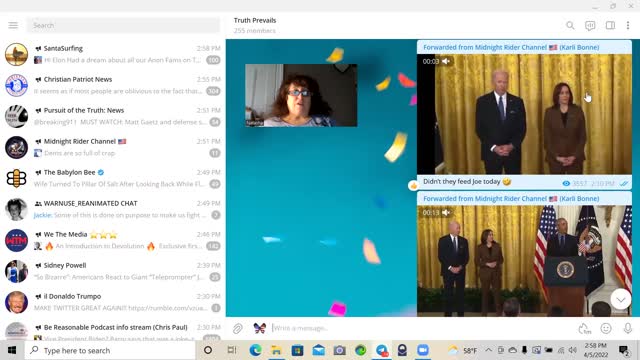This screenshot has width=640, height=360.
Task: Open Pursuit of the Truth: News chat
Action: (113, 116)
